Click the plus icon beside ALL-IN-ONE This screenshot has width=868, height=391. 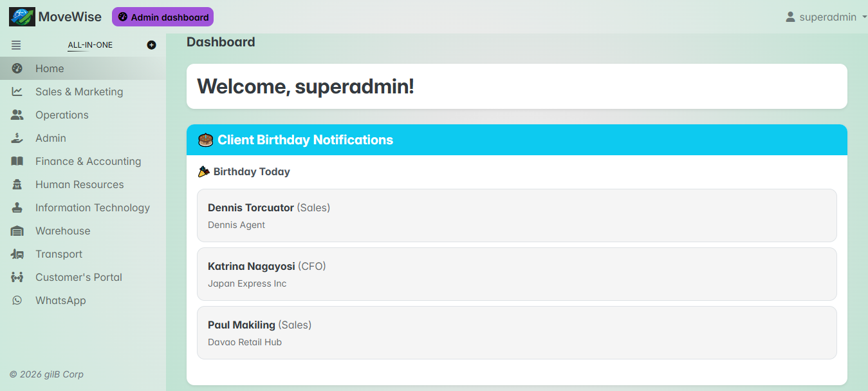click(151, 45)
